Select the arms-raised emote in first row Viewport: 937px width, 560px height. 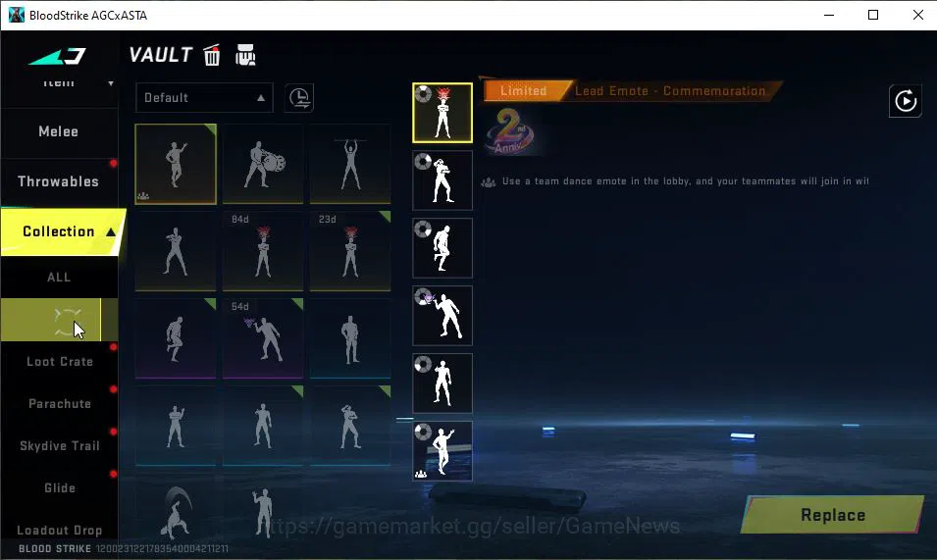pos(350,164)
